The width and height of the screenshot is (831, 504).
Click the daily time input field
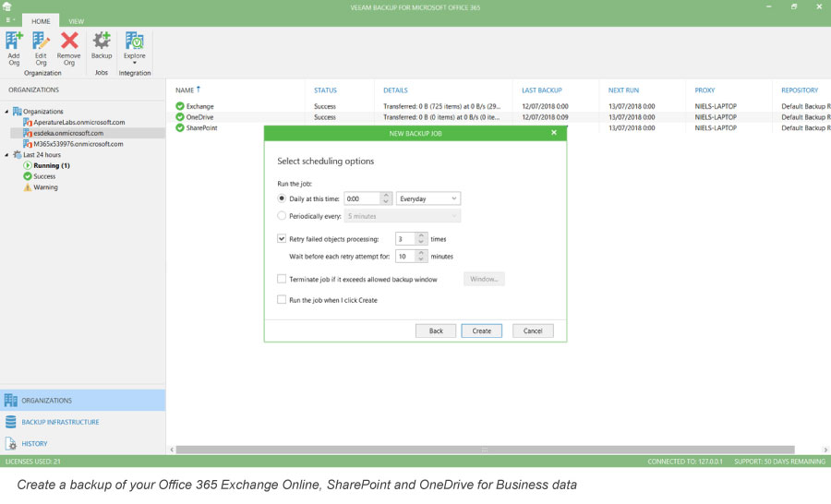tap(362, 198)
